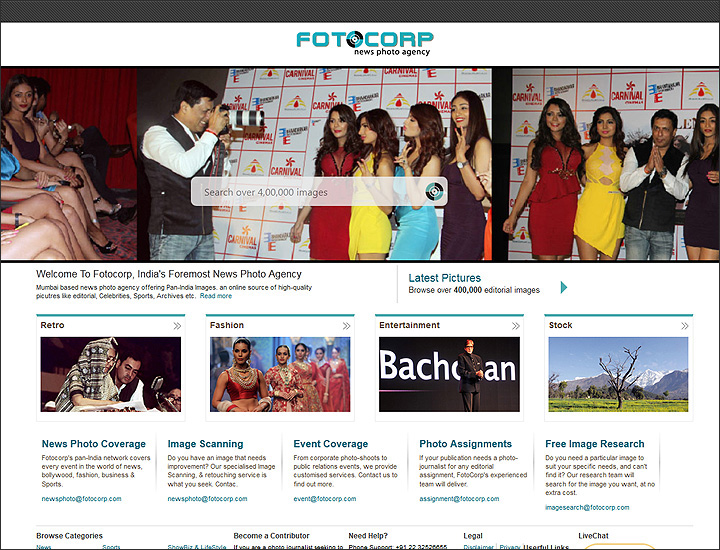Click the 'LiveChat' footer heading
Viewport: 720px width, 550px height.
pyautogui.click(x=593, y=536)
